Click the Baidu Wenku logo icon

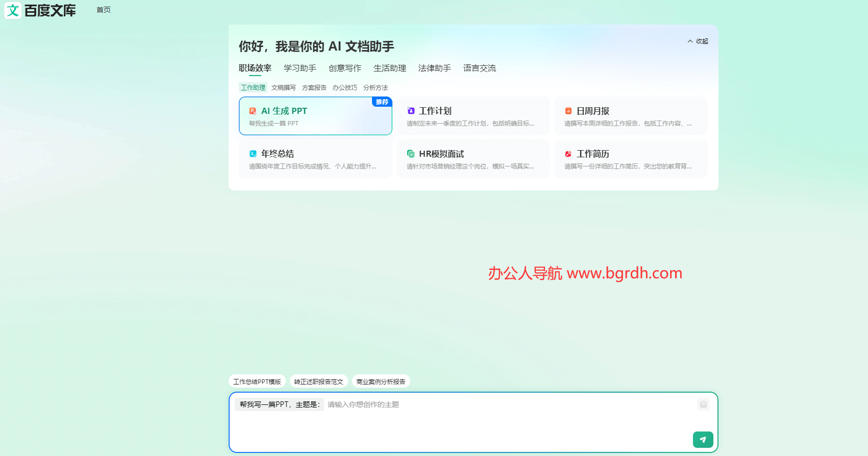pos(13,10)
